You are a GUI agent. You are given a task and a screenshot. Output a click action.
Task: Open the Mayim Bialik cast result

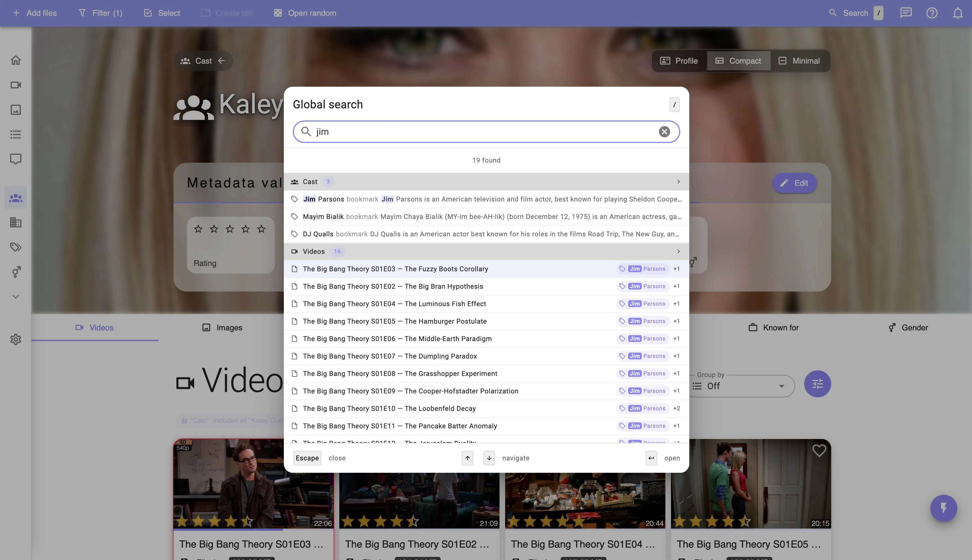point(486,216)
